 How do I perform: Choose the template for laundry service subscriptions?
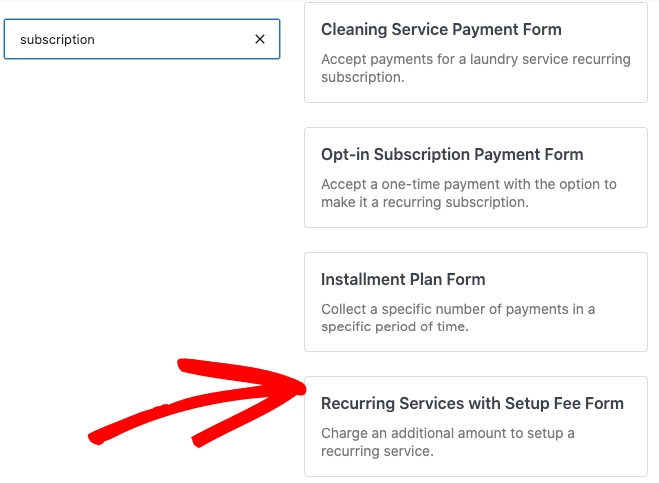point(476,52)
